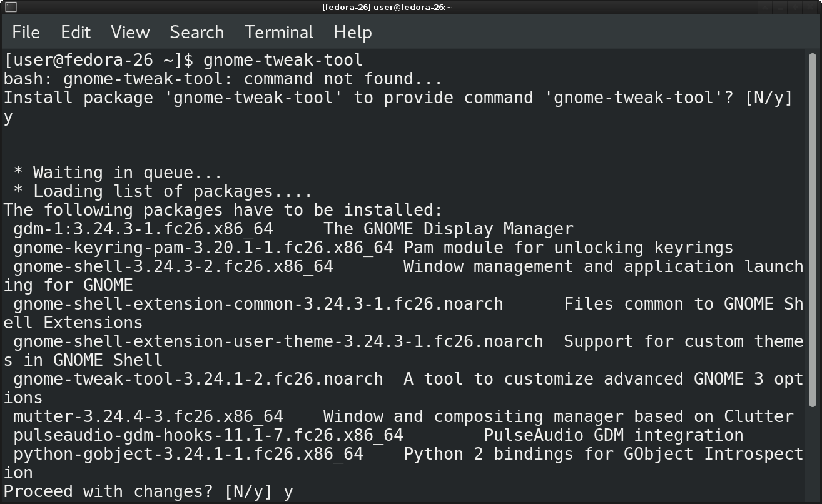
Task: Click 'Window and compositing manager based on Clutter'
Action: pyautogui.click(x=559, y=416)
